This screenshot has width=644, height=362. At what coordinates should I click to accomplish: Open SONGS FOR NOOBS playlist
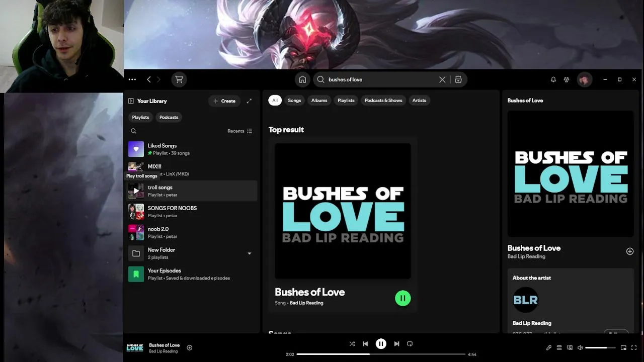click(x=191, y=212)
